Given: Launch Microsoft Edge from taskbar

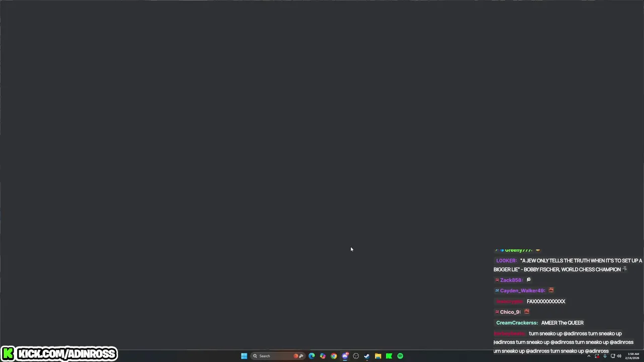Looking at the screenshot, I should (x=311, y=356).
